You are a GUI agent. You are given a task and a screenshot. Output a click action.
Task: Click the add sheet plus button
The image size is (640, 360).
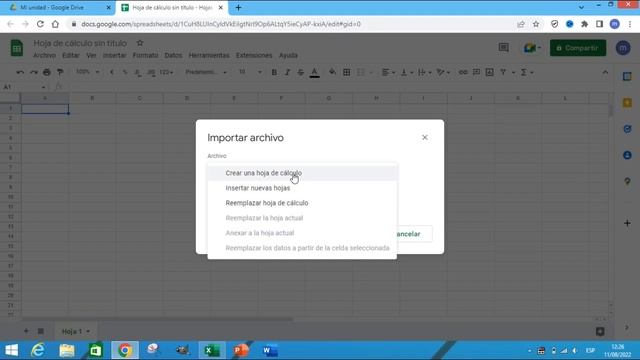coord(26,331)
